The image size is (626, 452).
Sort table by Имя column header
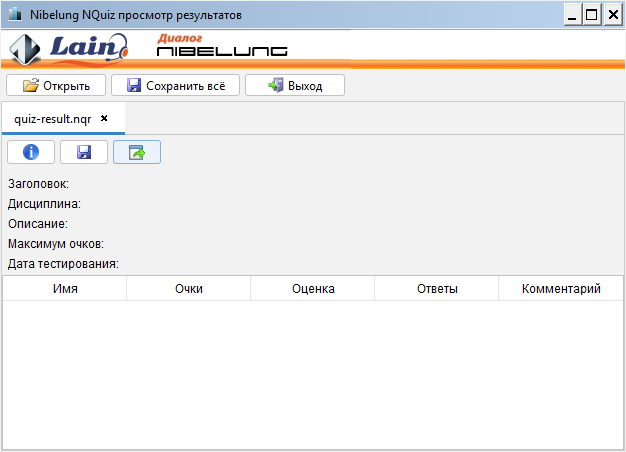tap(65, 288)
